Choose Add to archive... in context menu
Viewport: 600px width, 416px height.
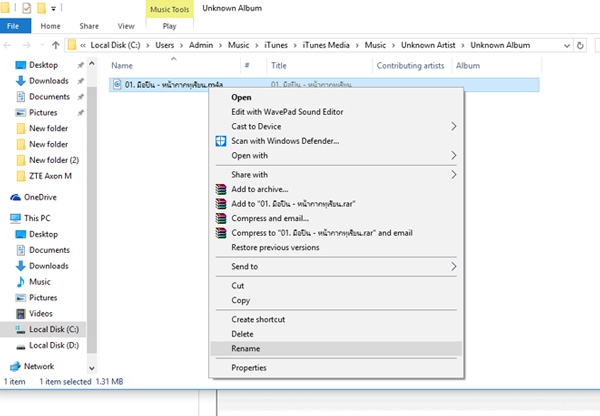pos(336,189)
